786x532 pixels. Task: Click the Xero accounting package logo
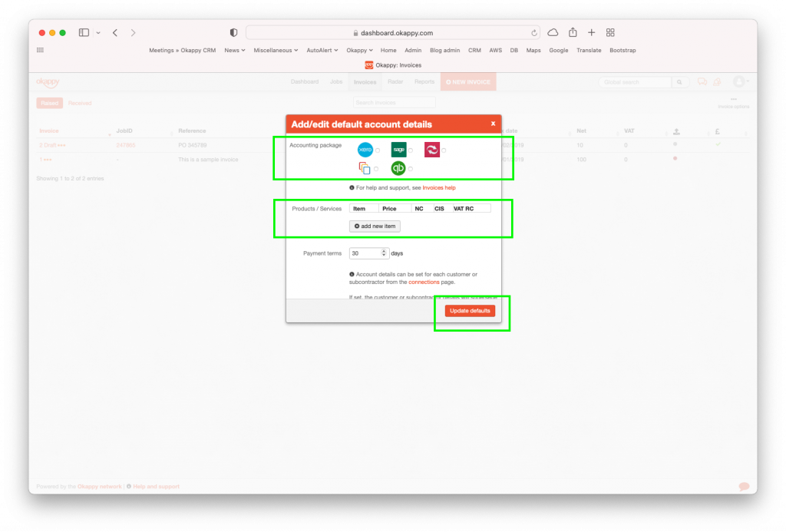tap(365, 150)
